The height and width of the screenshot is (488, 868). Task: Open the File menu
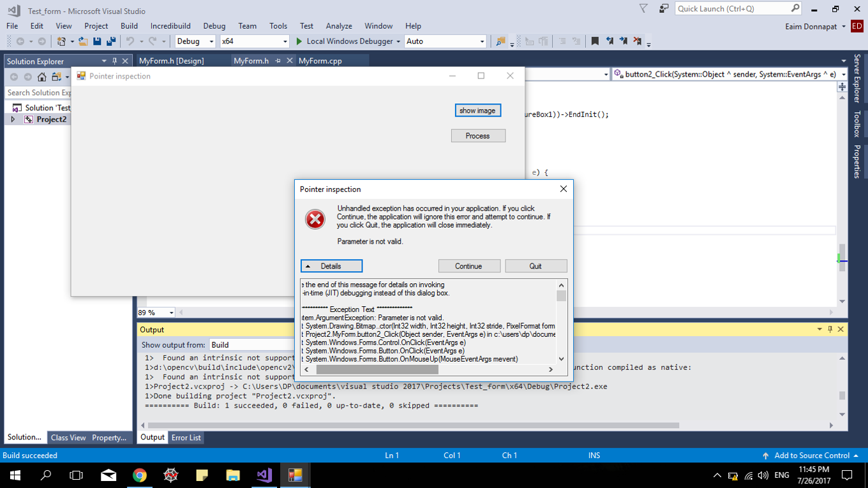12,26
